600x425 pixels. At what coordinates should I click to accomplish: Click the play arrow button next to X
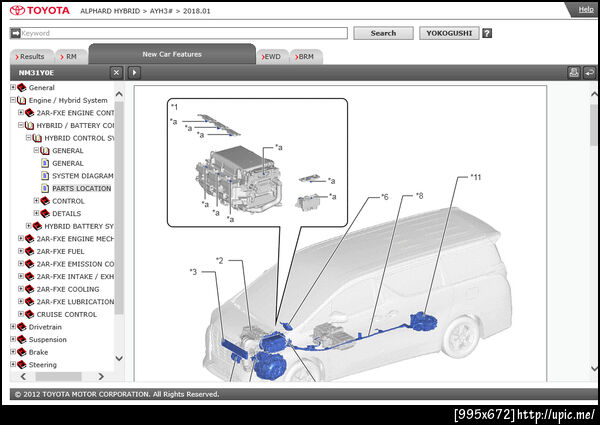coord(134,73)
